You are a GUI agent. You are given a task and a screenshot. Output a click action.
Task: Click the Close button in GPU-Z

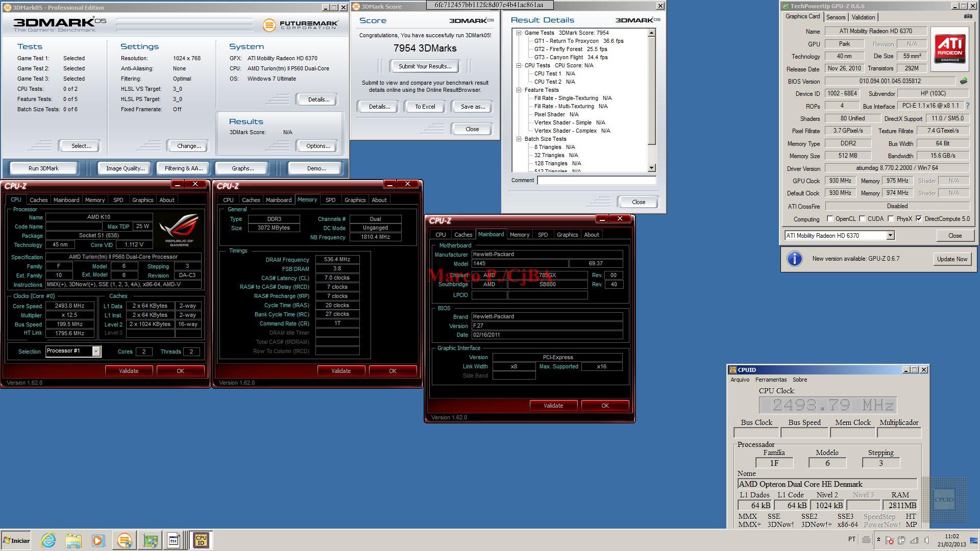[x=954, y=236]
